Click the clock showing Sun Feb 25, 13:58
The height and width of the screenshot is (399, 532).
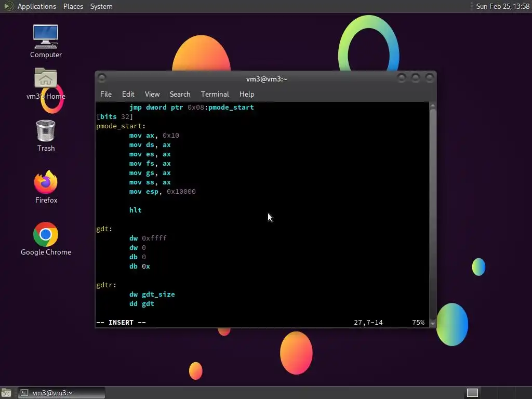(502, 6)
